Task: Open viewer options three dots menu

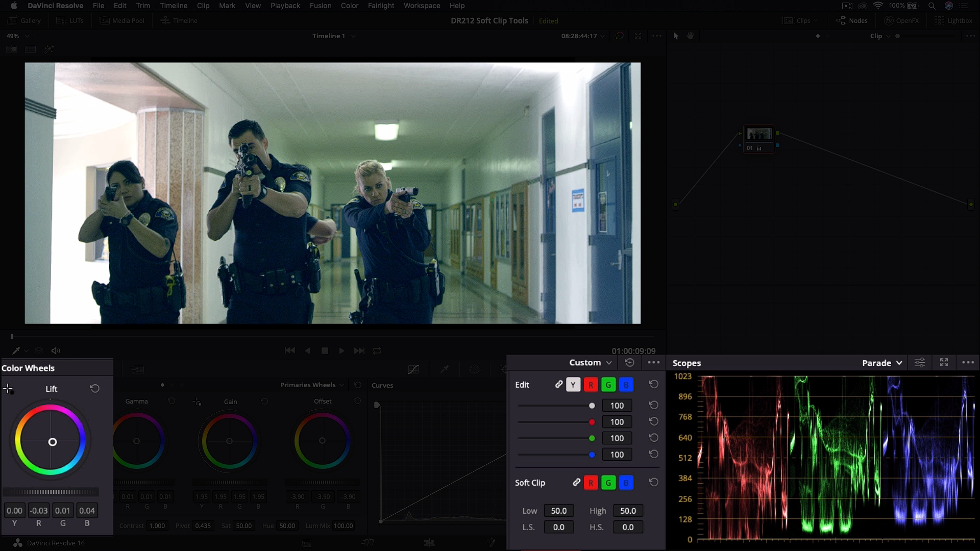Action: click(x=657, y=36)
